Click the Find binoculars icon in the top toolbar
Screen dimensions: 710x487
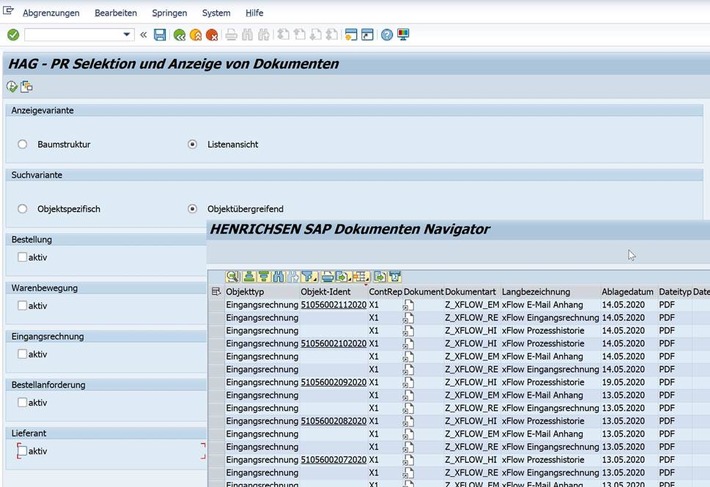(247, 35)
